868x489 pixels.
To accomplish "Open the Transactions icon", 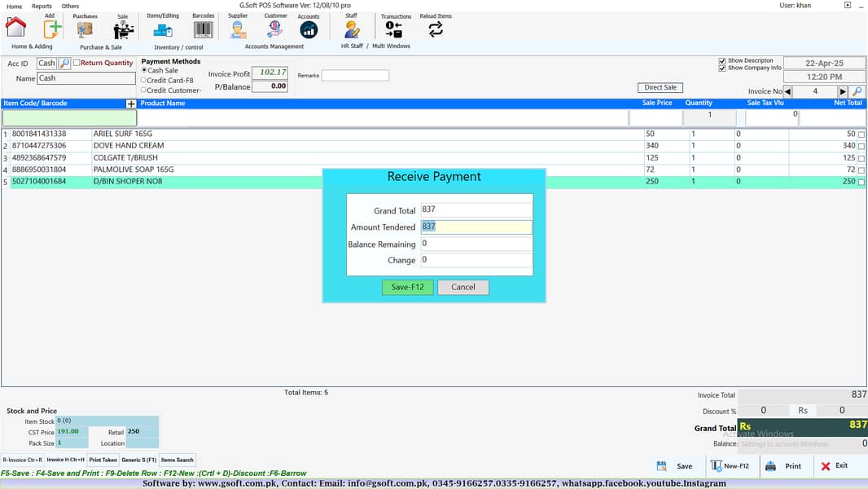I will [x=394, y=29].
